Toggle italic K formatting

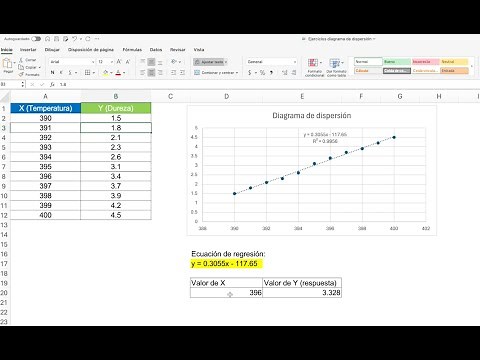click(x=61, y=72)
